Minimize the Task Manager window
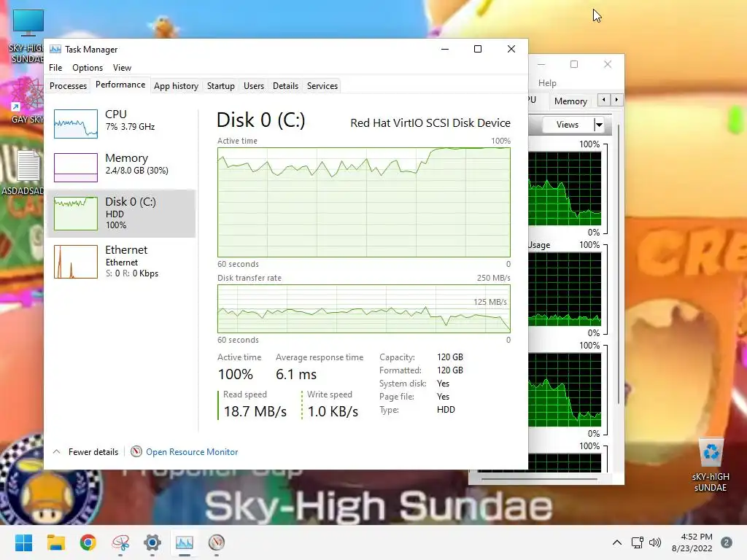 (x=445, y=49)
